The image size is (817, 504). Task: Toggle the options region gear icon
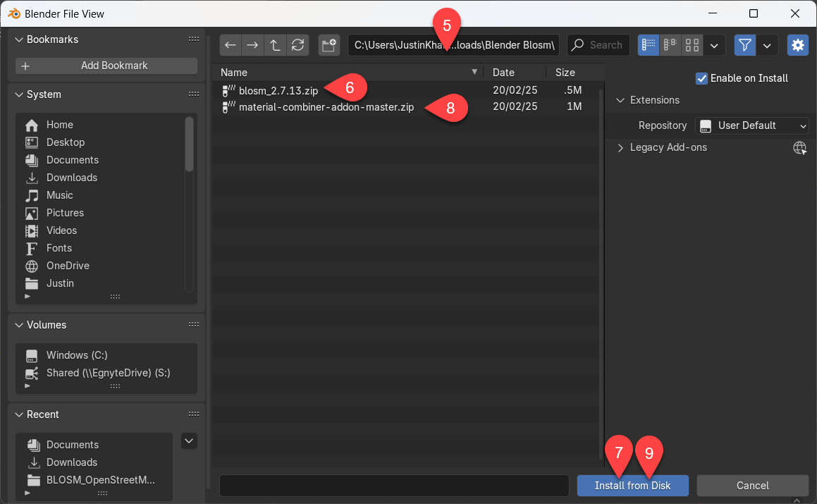(798, 45)
